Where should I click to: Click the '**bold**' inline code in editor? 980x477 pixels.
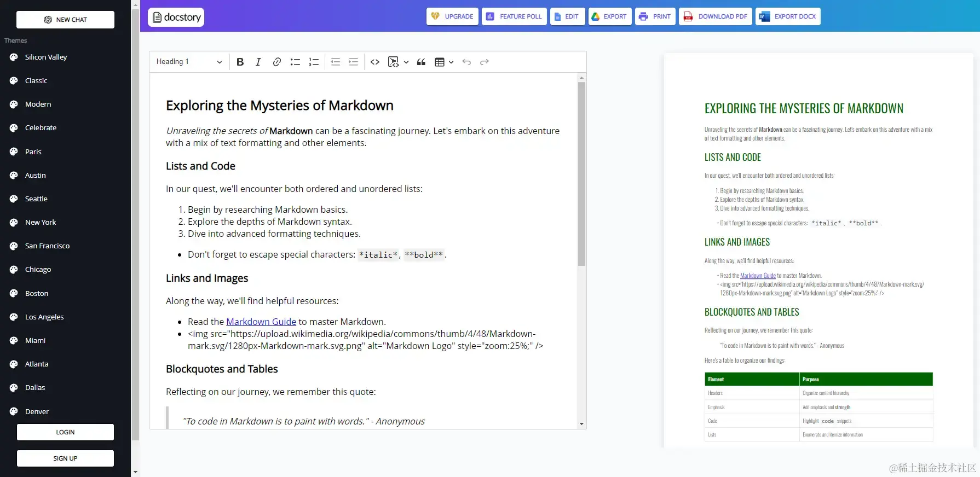coord(424,255)
